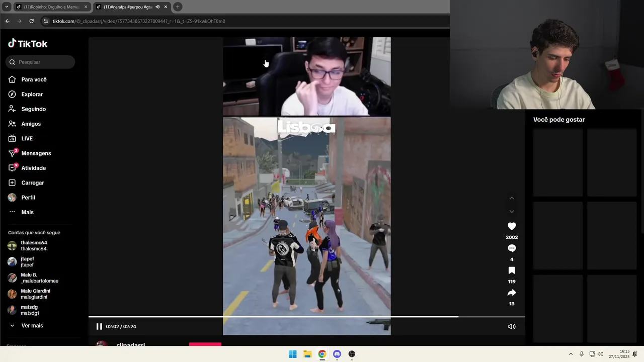Screen dimensions: 644x362
Task: Mute the video volume
Action: 512,326
